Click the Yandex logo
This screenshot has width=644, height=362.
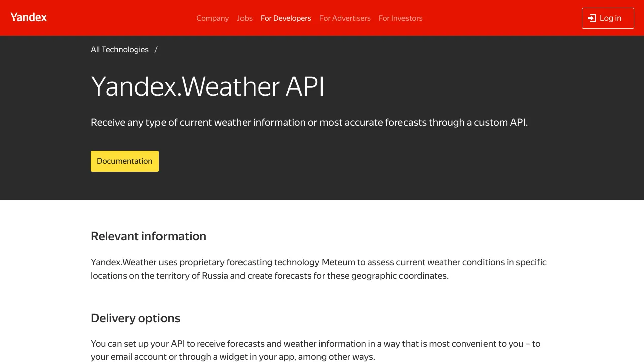[x=29, y=17]
